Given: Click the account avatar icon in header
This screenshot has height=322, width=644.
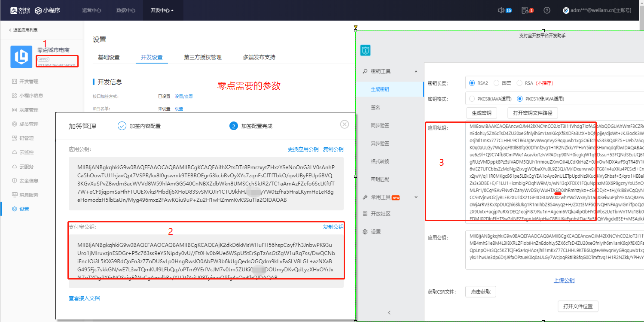Looking at the screenshot, I should (566, 10).
